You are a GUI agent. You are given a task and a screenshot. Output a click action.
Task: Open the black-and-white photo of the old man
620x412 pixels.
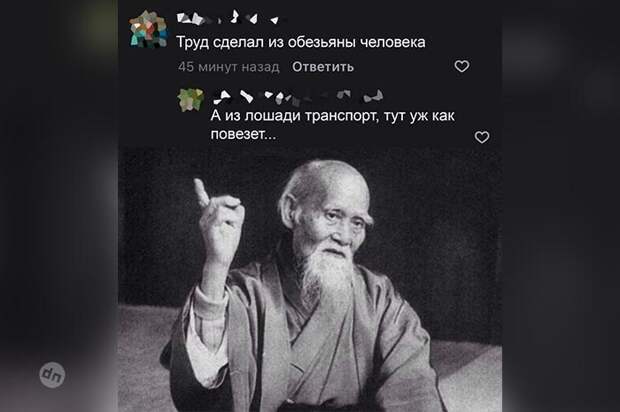pyautogui.click(x=310, y=280)
